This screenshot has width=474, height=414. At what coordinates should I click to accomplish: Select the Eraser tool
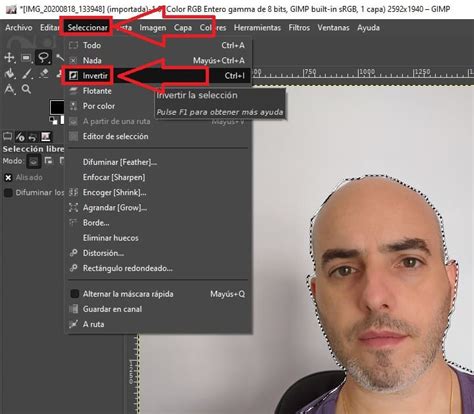[44, 73]
